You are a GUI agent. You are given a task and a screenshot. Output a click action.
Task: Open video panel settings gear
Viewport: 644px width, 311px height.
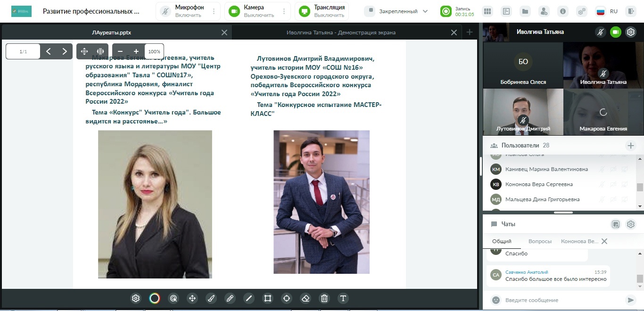631,32
